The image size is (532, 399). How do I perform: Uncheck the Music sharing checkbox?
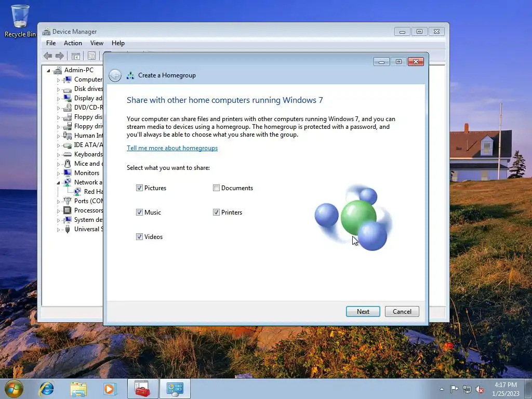click(139, 212)
